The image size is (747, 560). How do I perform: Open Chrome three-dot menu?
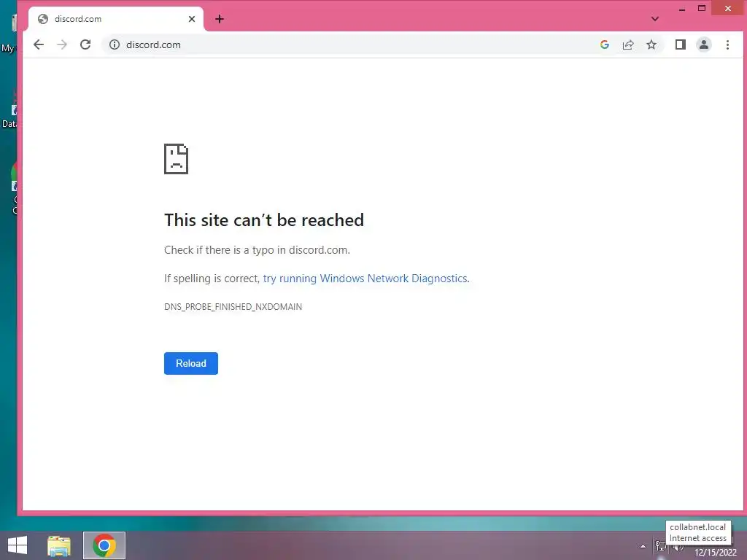727,44
